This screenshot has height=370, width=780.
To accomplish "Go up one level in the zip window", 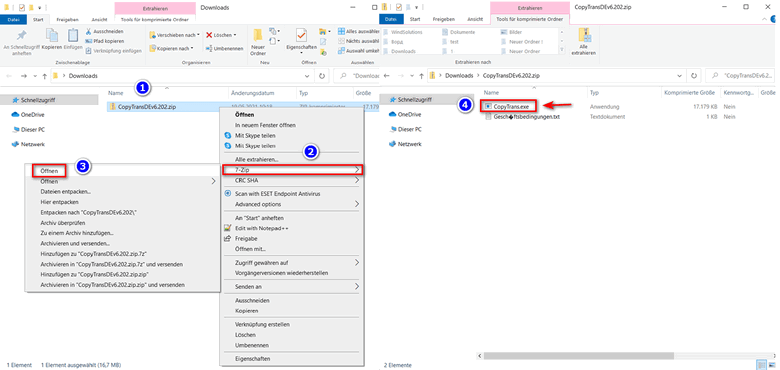I will coord(422,76).
